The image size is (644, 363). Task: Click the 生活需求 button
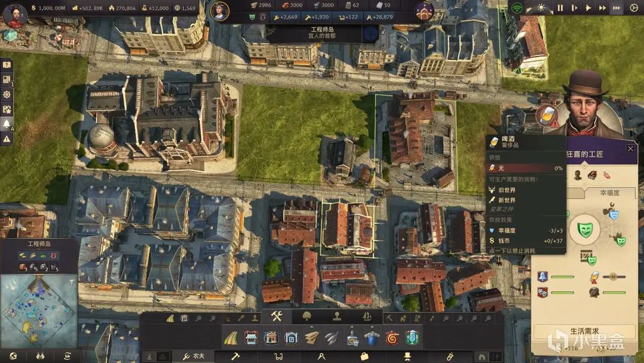click(584, 331)
